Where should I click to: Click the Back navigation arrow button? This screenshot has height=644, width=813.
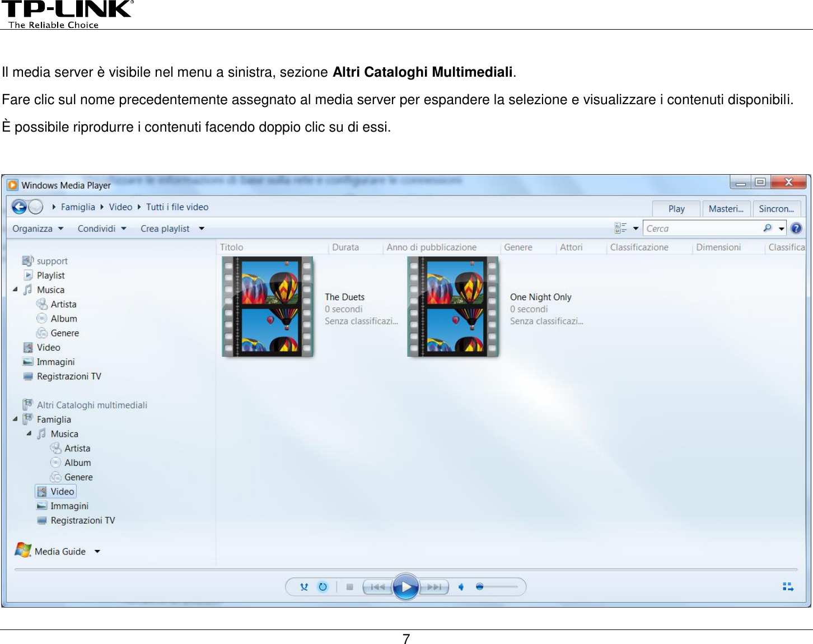point(19,207)
